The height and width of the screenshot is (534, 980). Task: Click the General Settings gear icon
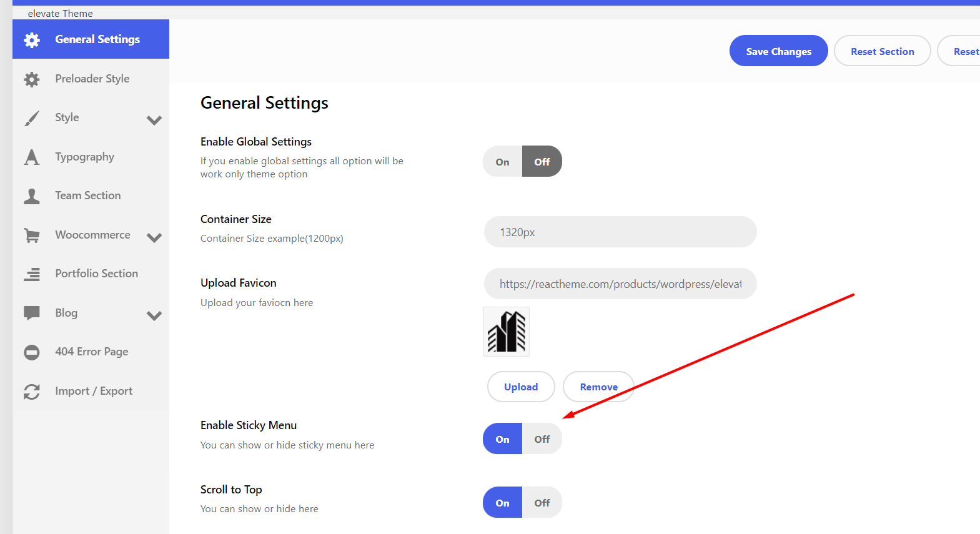(x=32, y=40)
